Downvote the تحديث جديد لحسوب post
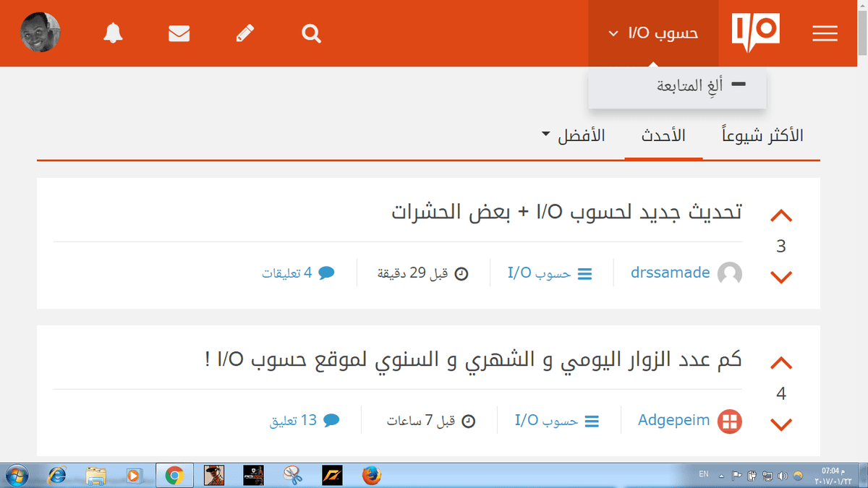The width and height of the screenshot is (868, 488). pos(781,277)
